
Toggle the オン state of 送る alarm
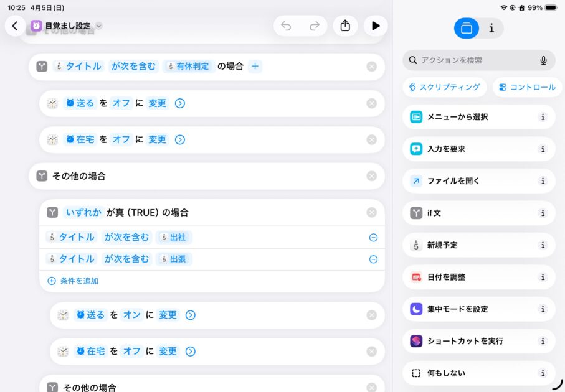[131, 315]
